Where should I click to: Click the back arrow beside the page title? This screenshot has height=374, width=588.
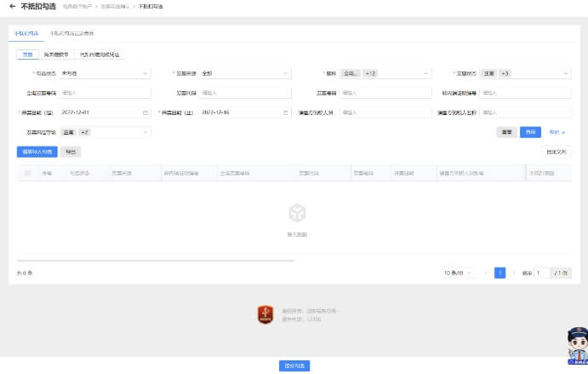[12, 6]
